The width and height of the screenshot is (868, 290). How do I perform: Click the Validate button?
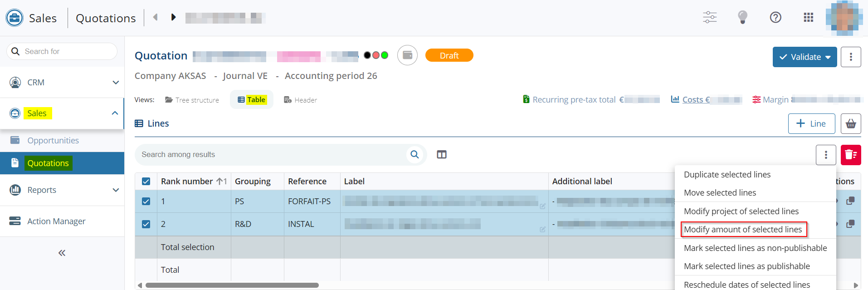800,57
